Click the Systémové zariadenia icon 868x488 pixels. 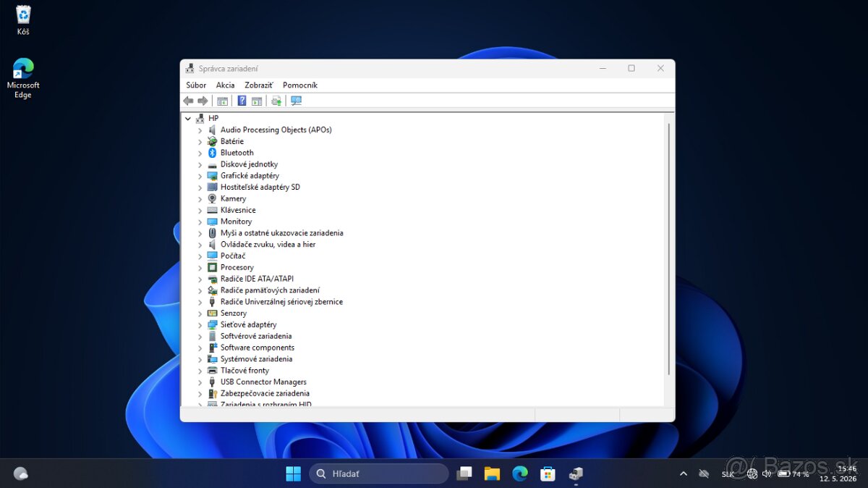click(212, 359)
